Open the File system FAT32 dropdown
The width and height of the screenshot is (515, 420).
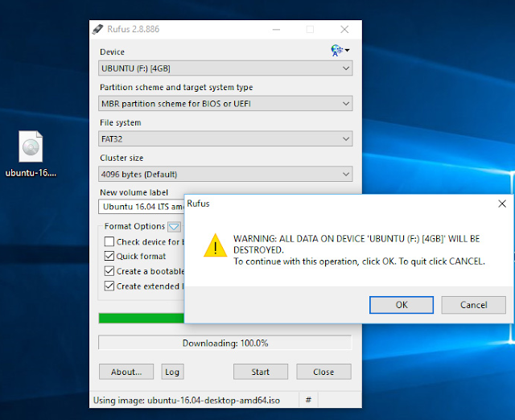click(x=225, y=138)
